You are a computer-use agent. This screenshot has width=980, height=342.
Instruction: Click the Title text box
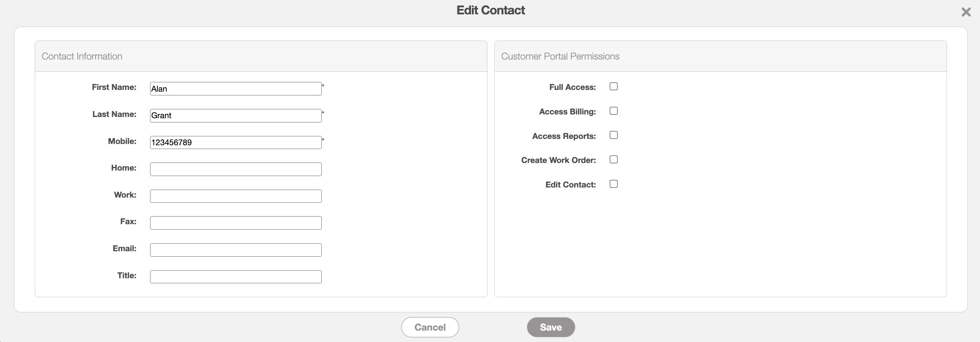tap(235, 277)
